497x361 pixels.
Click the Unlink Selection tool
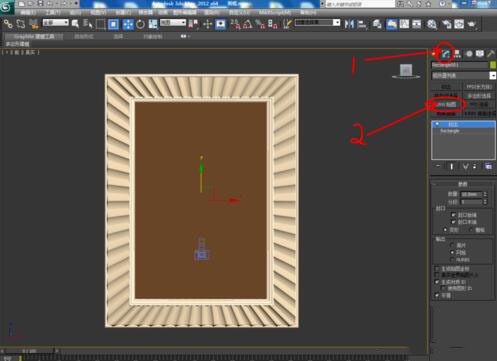pyautogui.click(x=21, y=24)
